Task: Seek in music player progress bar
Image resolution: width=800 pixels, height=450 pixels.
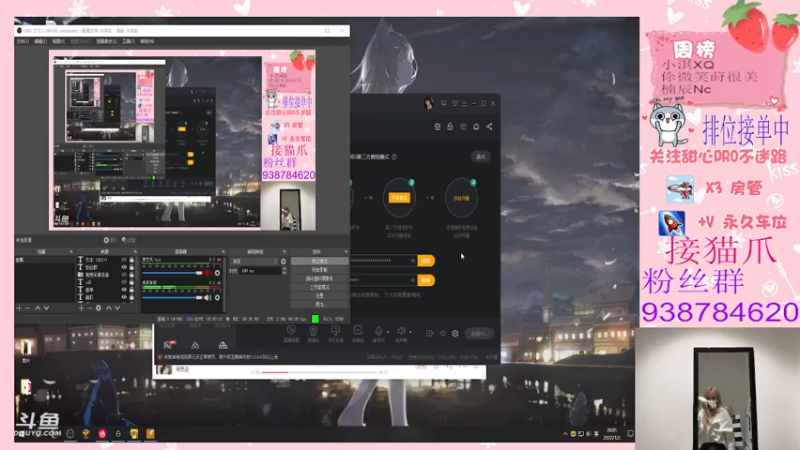Action: coord(319,372)
